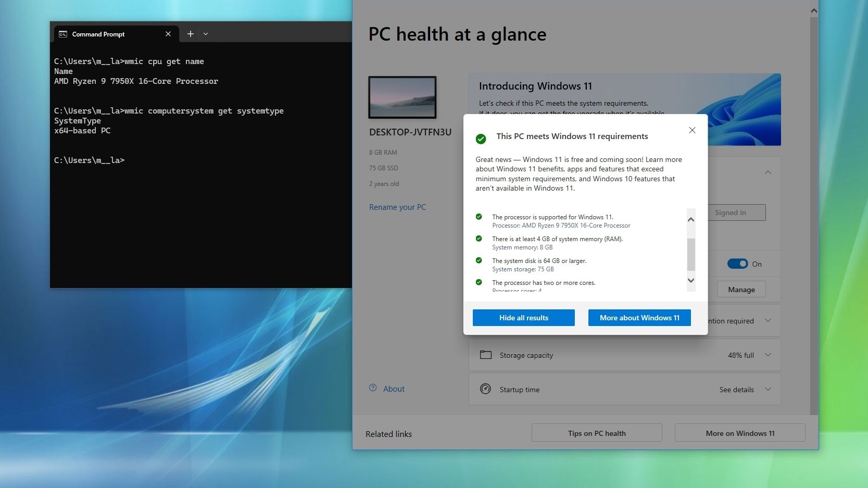Toggle the On switch in PC Health
This screenshot has width=868, height=488.
tap(737, 264)
